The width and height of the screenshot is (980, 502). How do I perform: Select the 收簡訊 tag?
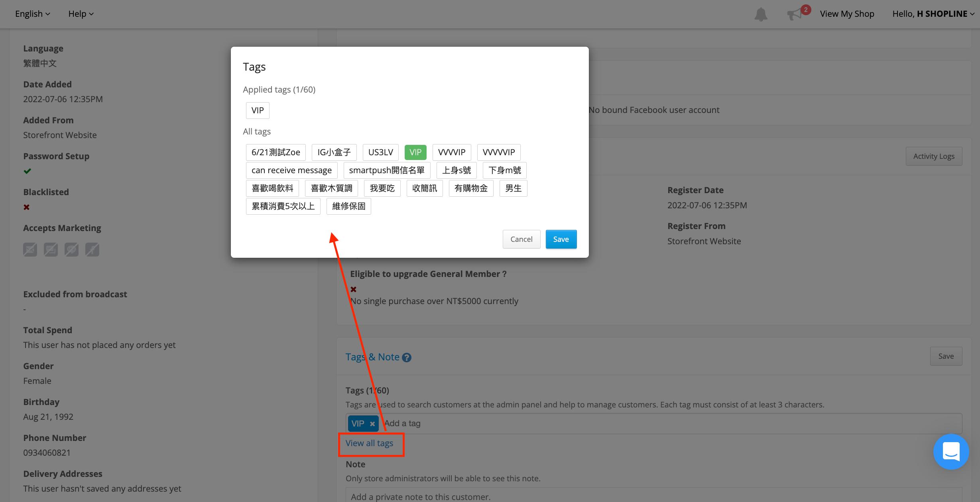(425, 188)
